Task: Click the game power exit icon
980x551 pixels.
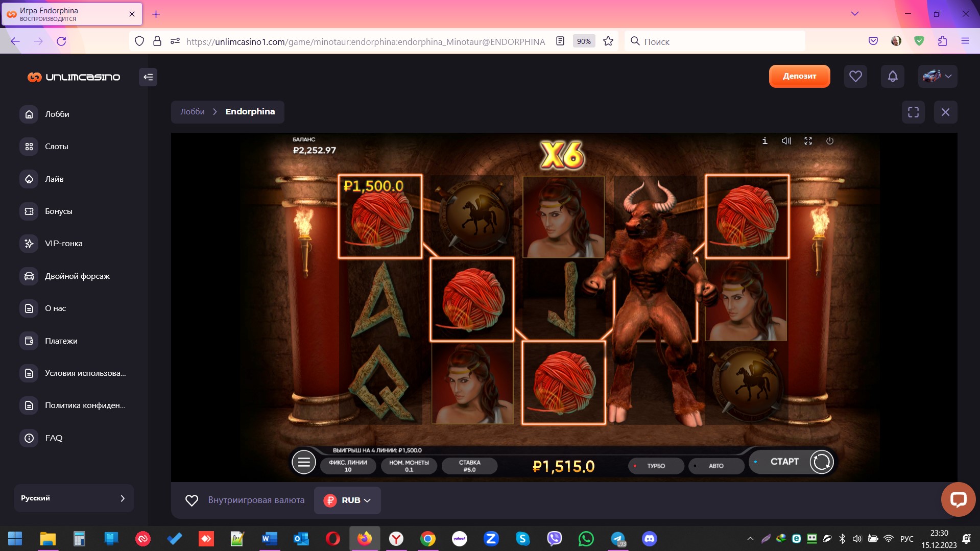Action: 830,141
